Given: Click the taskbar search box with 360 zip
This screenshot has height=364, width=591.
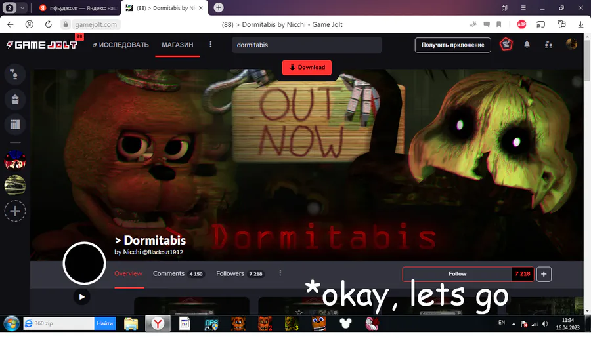Looking at the screenshot, I should click(59, 323).
